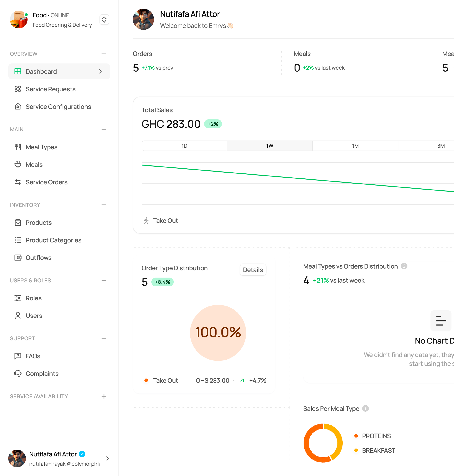
Task: Click the Complaints headset icon
Action: pyautogui.click(x=18, y=373)
